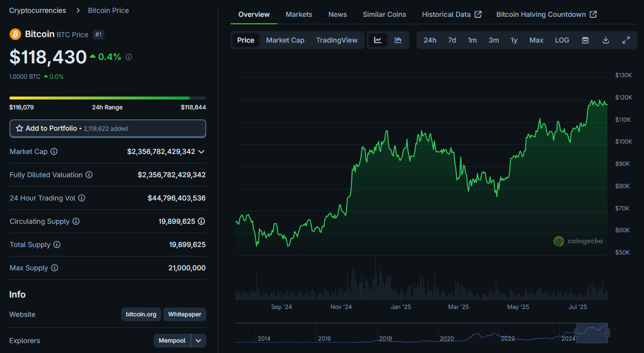This screenshot has height=353, width=644.
Task: Open the Bitcoin Halving Countdown tab
Action: coord(547,14)
